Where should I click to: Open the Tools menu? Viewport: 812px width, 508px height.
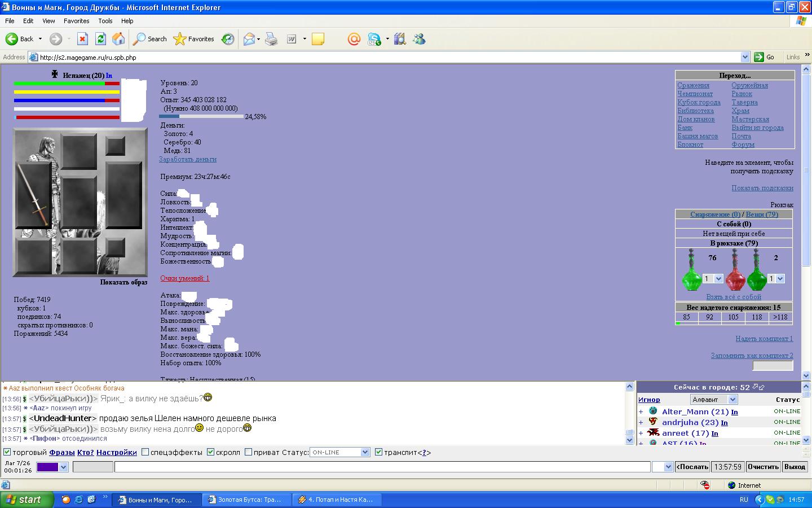point(105,21)
